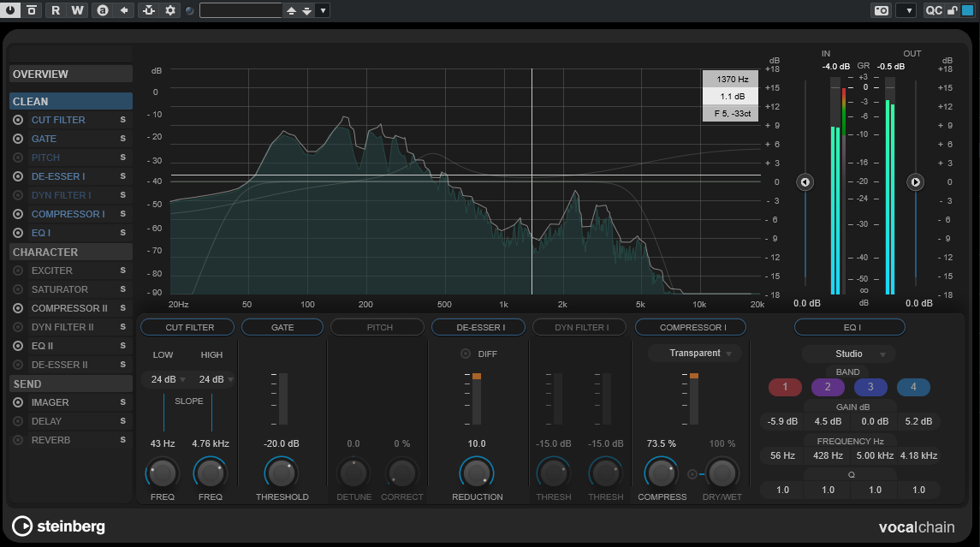The width and height of the screenshot is (980, 547).
Task: Click the band 2 frequency value 428 Hz
Action: point(828,455)
